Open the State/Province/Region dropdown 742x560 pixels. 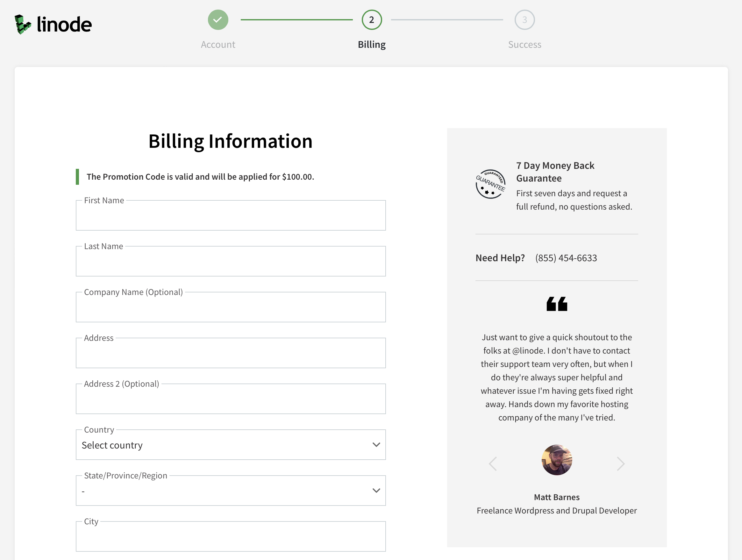coord(231,491)
